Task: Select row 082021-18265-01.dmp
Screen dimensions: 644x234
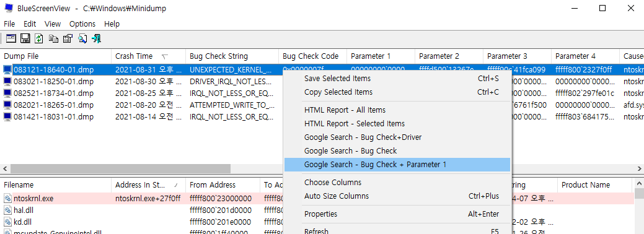Action: point(53,105)
